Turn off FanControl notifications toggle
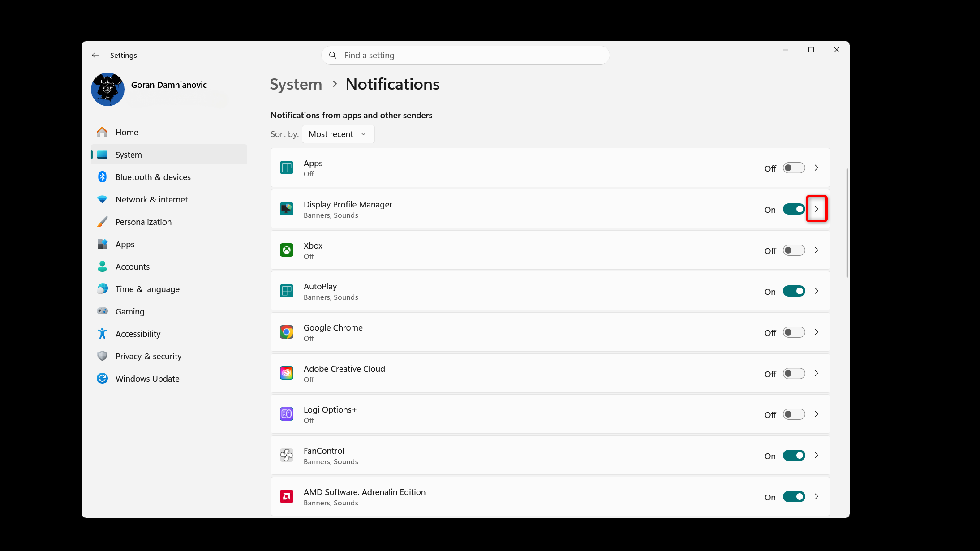980x551 pixels. (794, 456)
